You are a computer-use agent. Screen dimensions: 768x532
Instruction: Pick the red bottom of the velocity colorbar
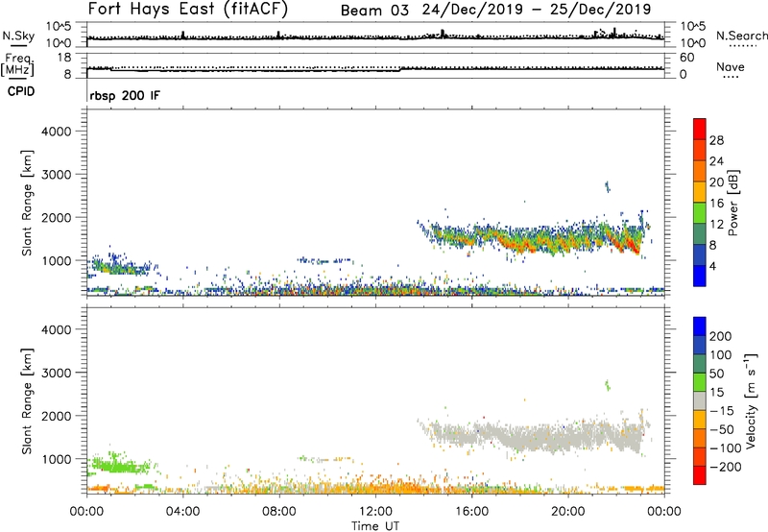click(700, 475)
